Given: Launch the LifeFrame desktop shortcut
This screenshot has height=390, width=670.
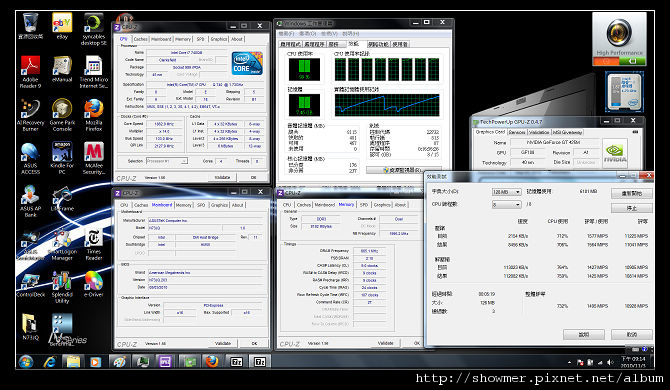Looking at the screenshot, I should 62,198.
